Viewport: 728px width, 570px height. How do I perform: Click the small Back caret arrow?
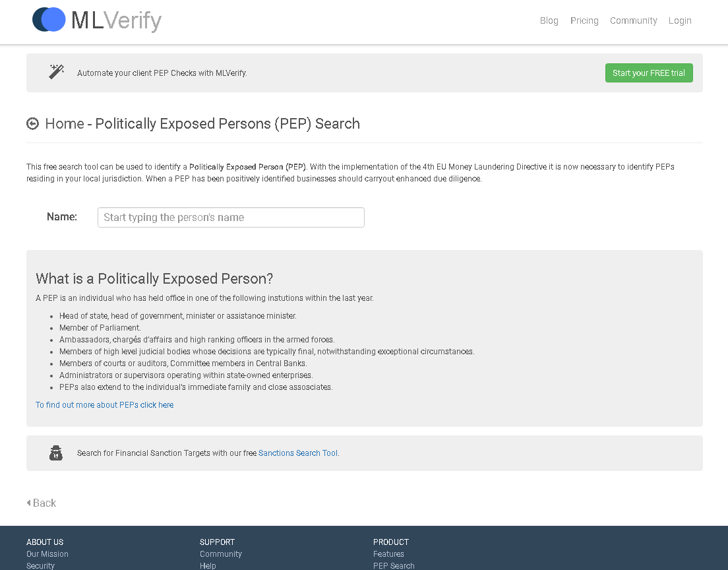click(x=28, y=503)
